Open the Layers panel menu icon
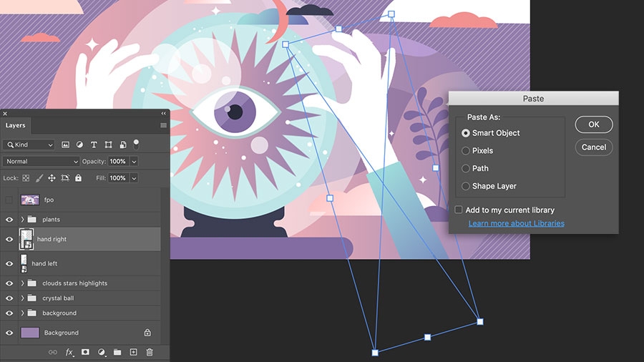Screen dimensions: 644x362 [163, 125]
